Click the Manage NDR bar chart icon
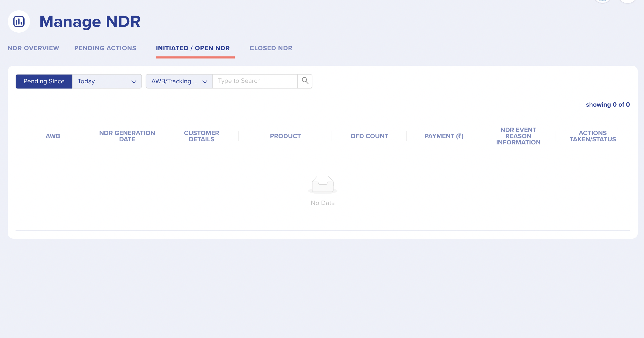 click(18, 21)
